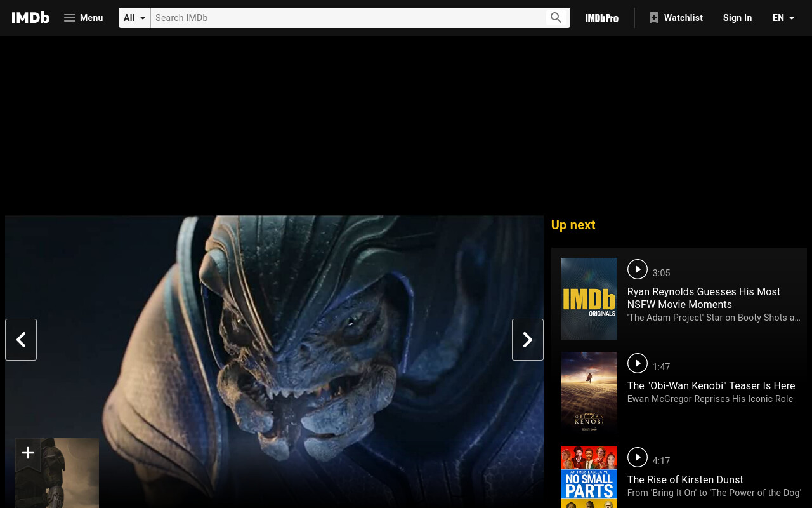Screen dimensions: 812x508
Task: Open 'Ryan Reynolds Guesses His Most NSFW Movie Moments'
Action: click(x=704, y=298)
